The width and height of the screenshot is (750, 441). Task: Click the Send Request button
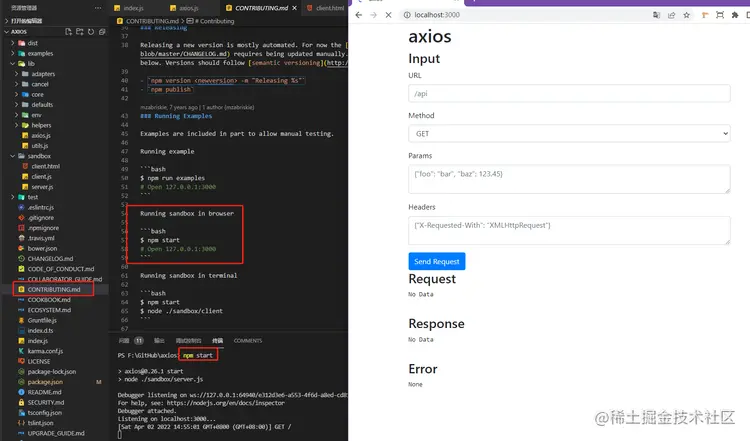(437, 261)
